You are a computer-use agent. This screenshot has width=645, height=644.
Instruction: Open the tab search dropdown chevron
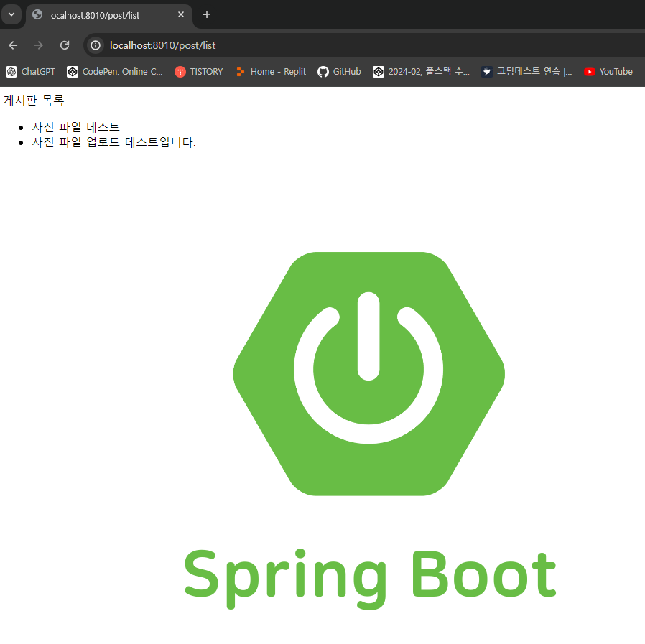pyautogui.click(x=11, y=15)
